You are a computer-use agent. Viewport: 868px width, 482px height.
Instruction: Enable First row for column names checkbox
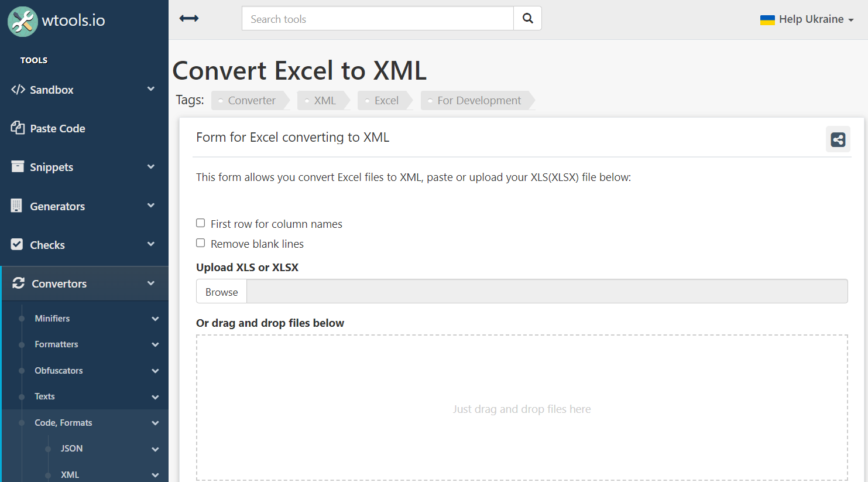tap(201, 223)
